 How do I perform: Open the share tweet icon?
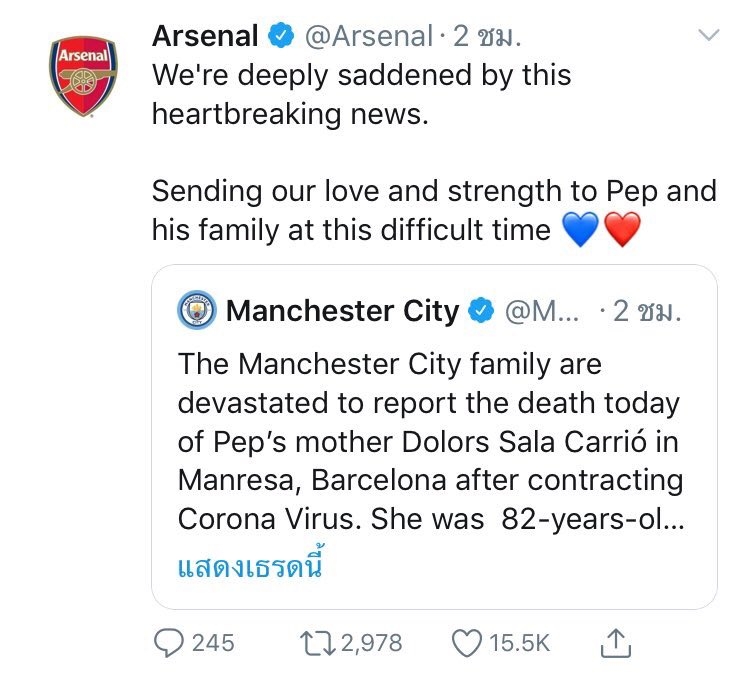coord(617,643)
